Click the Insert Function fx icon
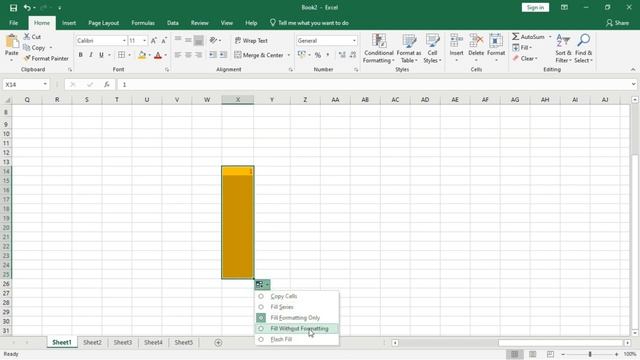 (107, 84)
